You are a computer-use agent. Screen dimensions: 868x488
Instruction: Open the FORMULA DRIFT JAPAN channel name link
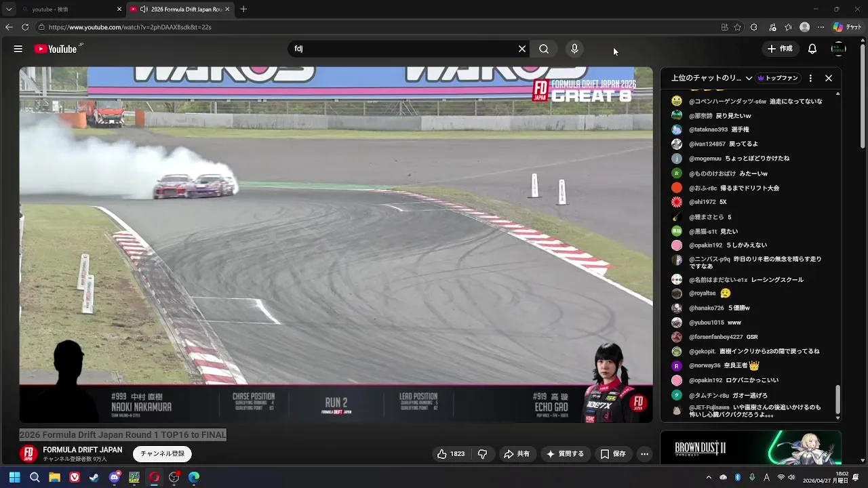pos(83,449)
